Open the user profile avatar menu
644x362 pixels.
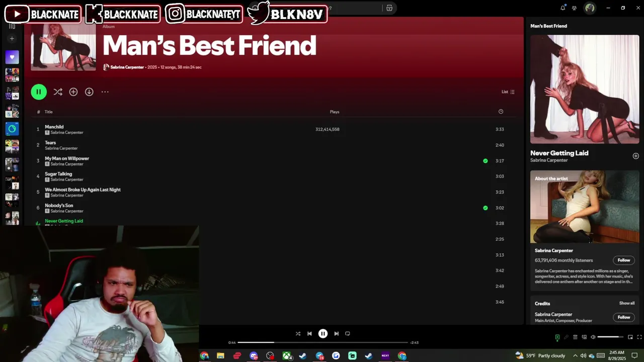590,8
